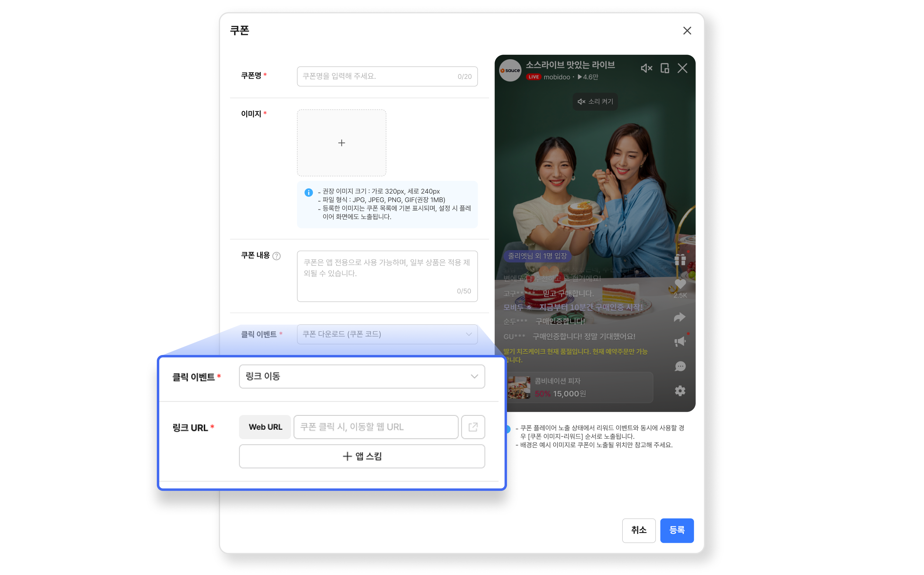The width and height of the screenshot is (924, 575).
Task: Open the gear settings icon in player
Action: click(680, 391)
